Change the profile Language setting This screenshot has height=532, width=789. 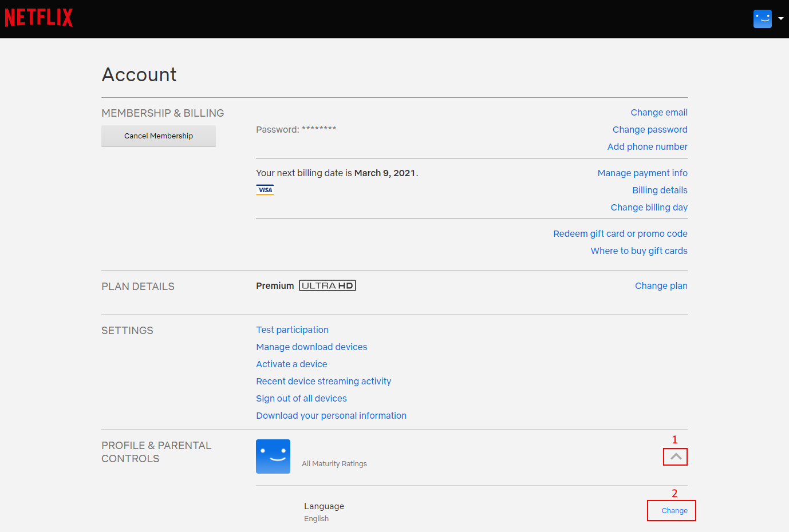(674, 511)
